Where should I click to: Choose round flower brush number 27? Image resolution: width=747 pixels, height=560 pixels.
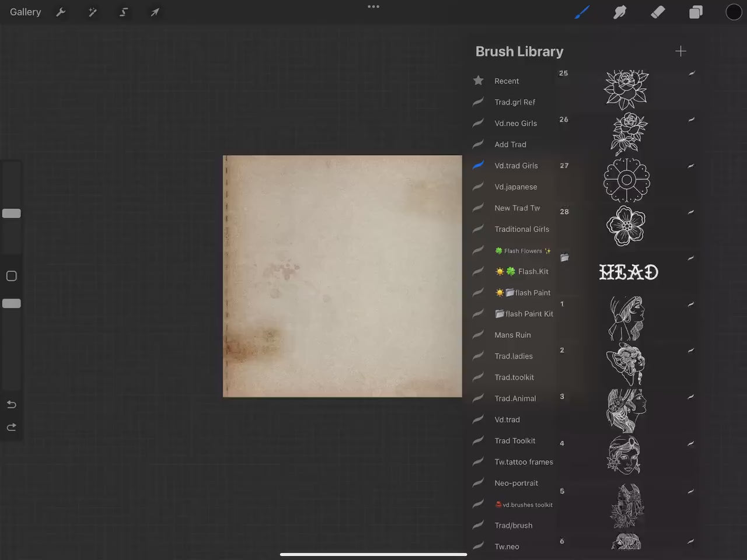[x=627, y=180]
